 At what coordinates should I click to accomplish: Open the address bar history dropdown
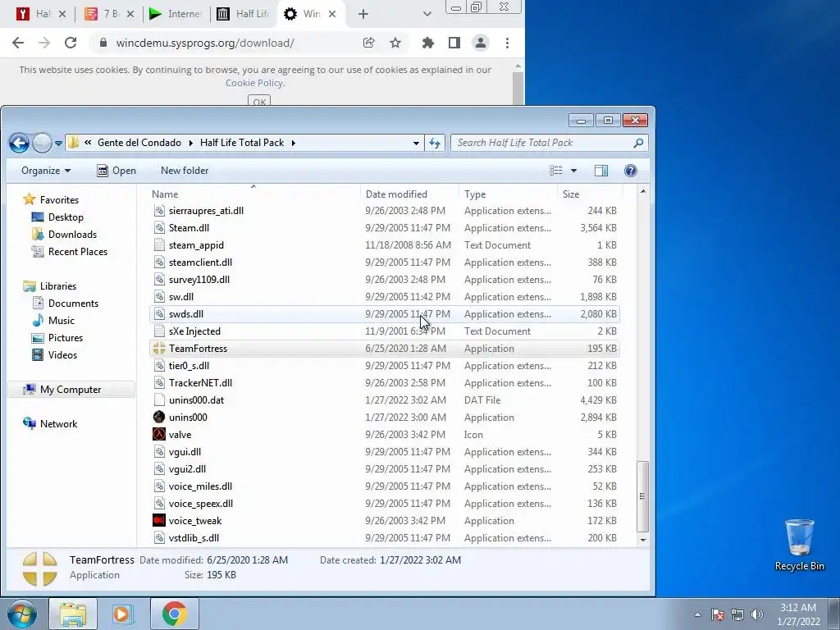pyautogui.click(x=416, y=143)
